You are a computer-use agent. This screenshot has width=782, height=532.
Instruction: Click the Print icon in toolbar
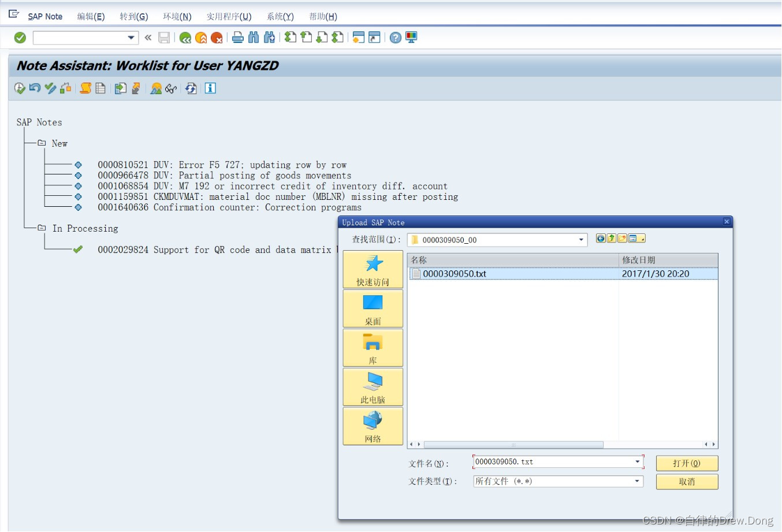coord(237,38)
